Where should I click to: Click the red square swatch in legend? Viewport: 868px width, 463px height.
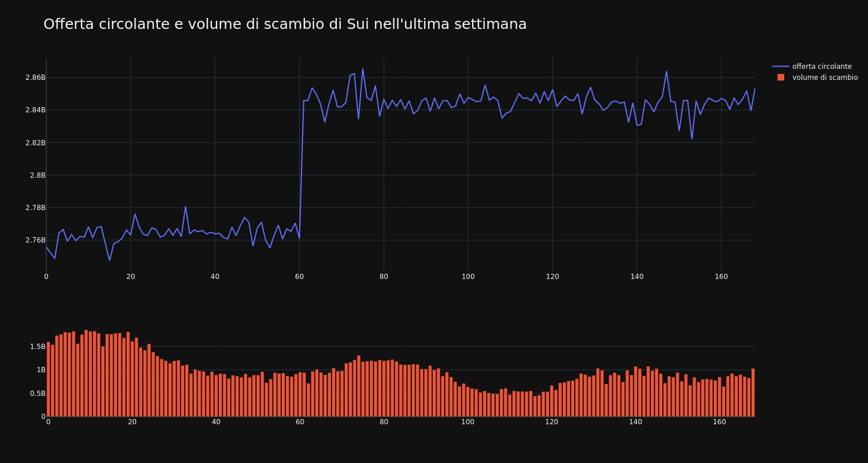781,78
